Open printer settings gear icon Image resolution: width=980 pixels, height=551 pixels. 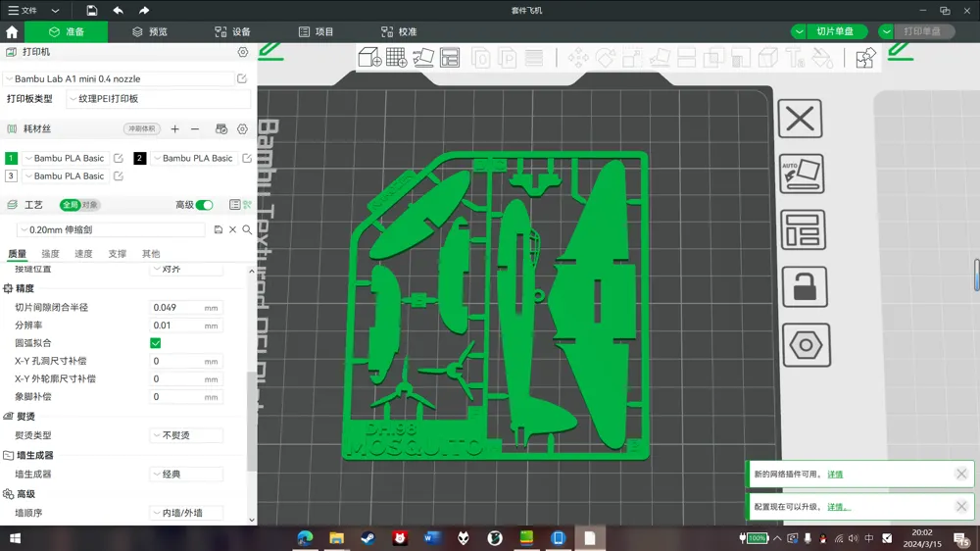tap(242, 52)
